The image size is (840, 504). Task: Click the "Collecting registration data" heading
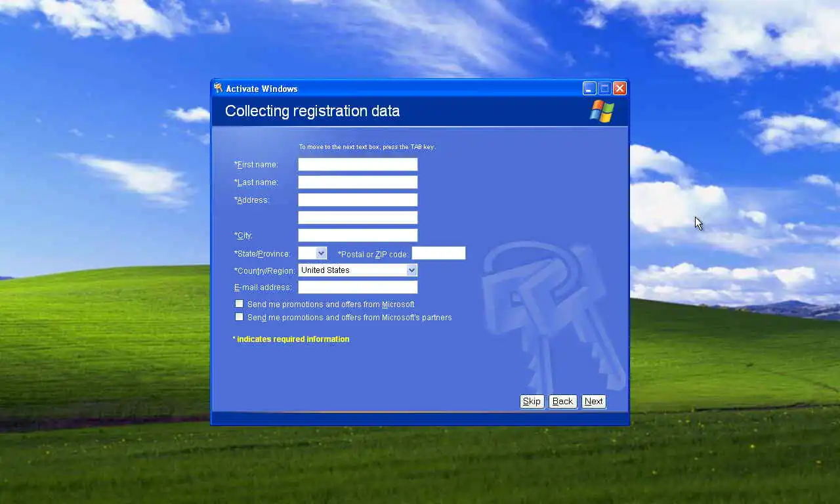pos(312,111)
